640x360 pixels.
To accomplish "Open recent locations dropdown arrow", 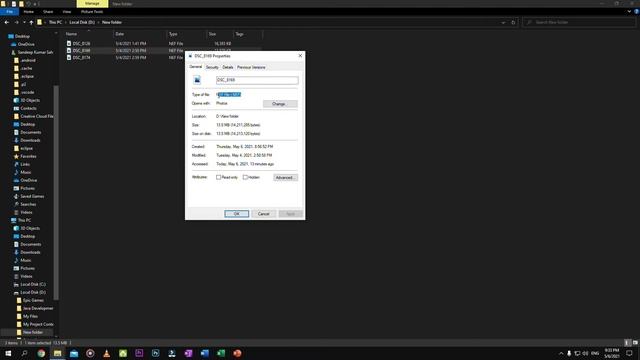I will [24, 22].
